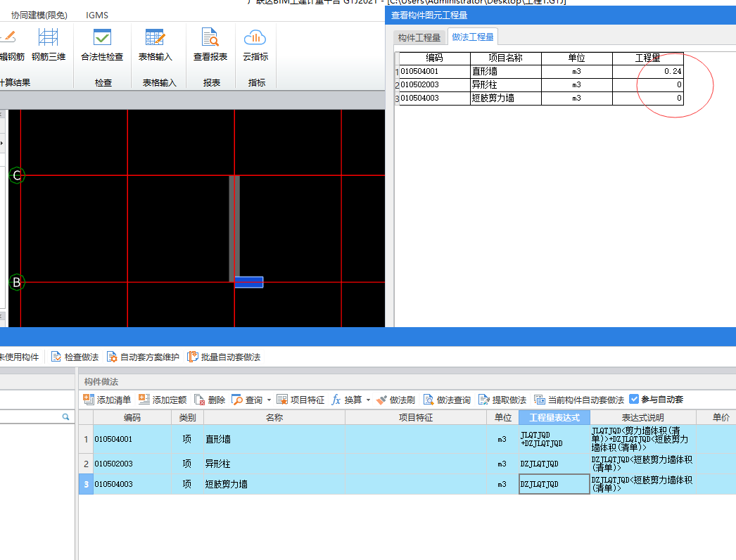Click the search magnifier in left panel
The image size is (736, 560).
[x=65, y=416]
